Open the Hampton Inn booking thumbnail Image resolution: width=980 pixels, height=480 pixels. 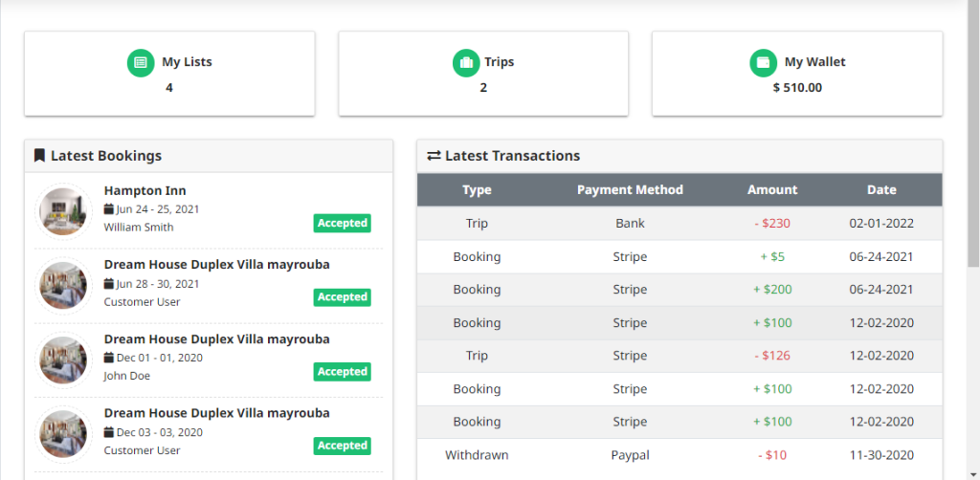pos(63,210)
